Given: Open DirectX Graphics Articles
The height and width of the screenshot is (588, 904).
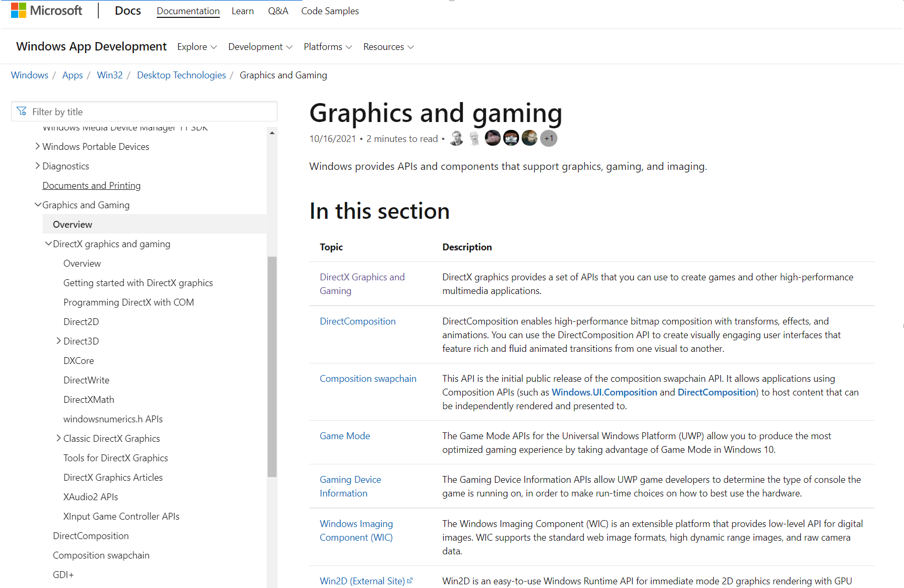Looking at the screenshot, I should pyautogui.click(x=113, y=477).
